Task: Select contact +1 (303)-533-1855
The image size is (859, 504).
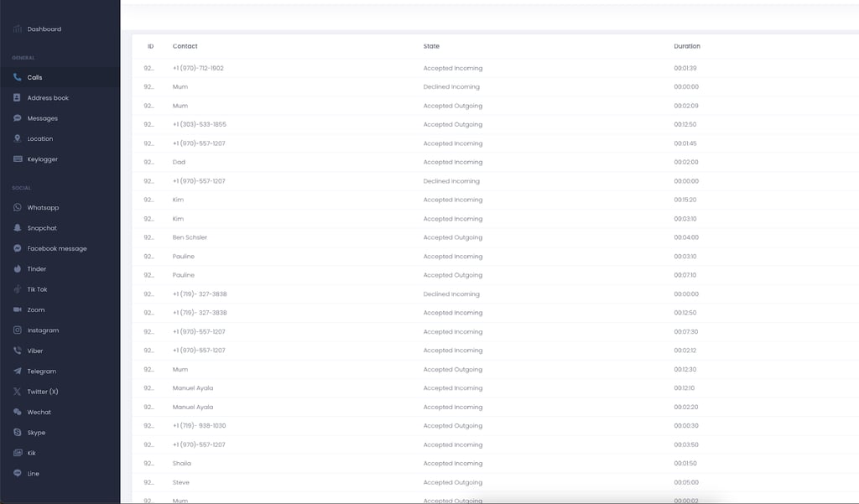Action: [200, 124]
